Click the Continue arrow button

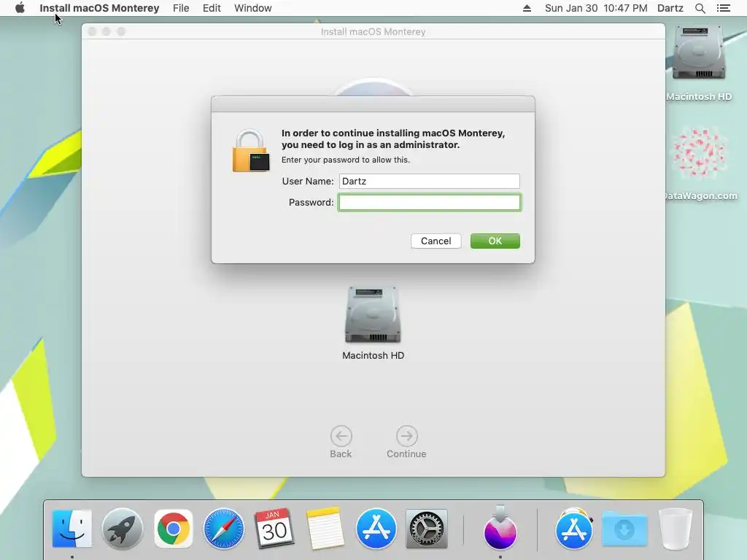(406, 436)
